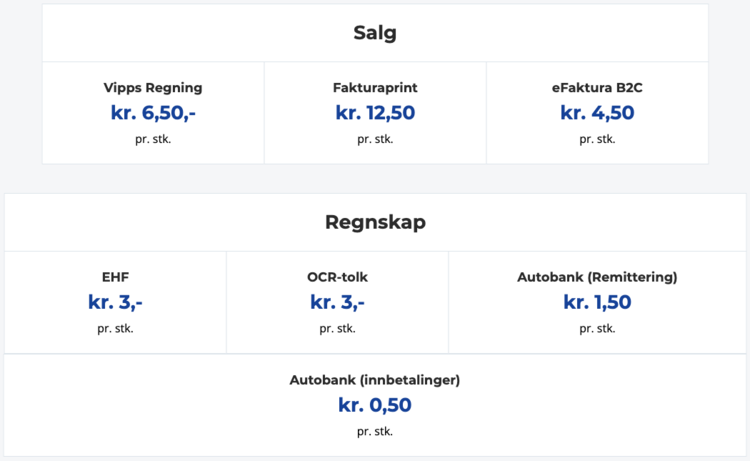Click the Regnskap section heading
This screenshot has width=750, height=461.
click(375, 222)
